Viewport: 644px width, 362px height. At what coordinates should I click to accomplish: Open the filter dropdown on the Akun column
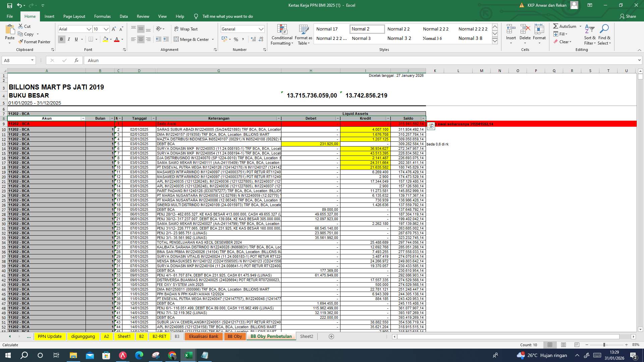click(83, 118)
